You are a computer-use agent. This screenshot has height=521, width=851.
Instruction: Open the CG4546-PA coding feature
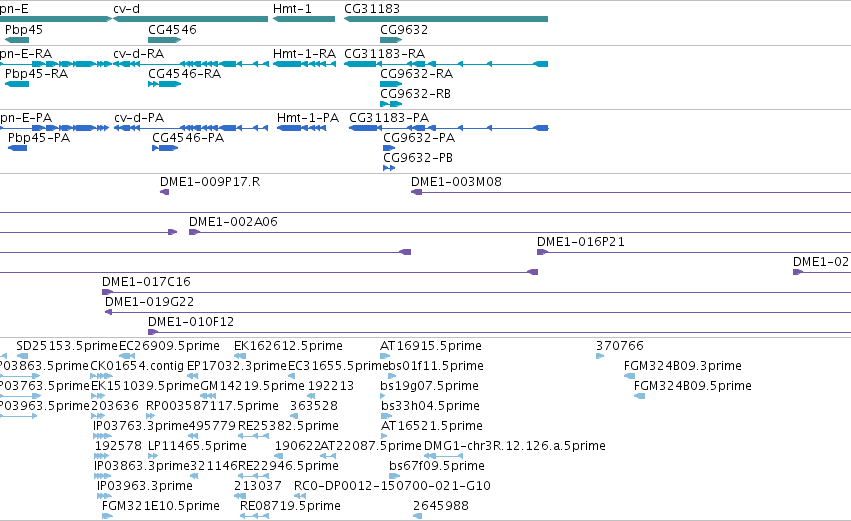[x=165, y=148]
